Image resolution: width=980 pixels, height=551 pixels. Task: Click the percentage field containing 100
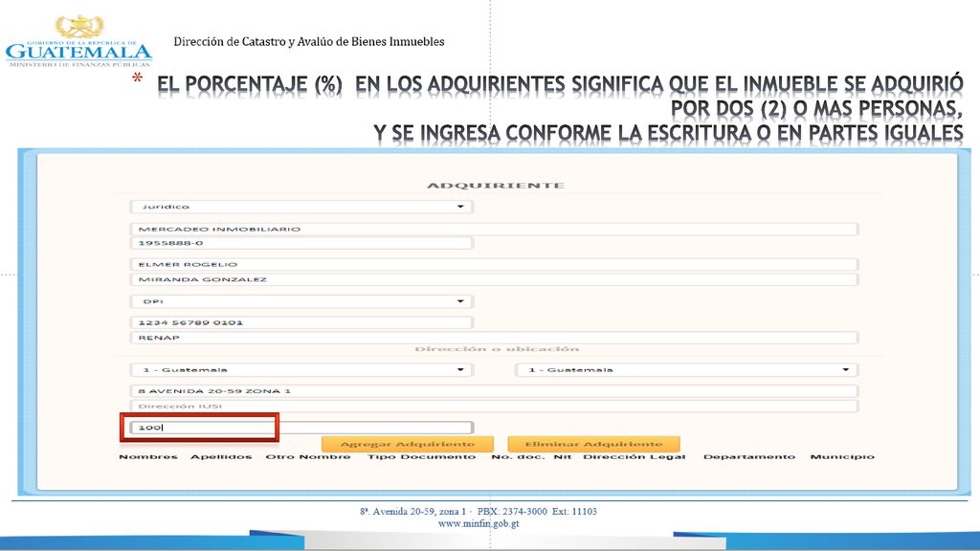point(301,428)
